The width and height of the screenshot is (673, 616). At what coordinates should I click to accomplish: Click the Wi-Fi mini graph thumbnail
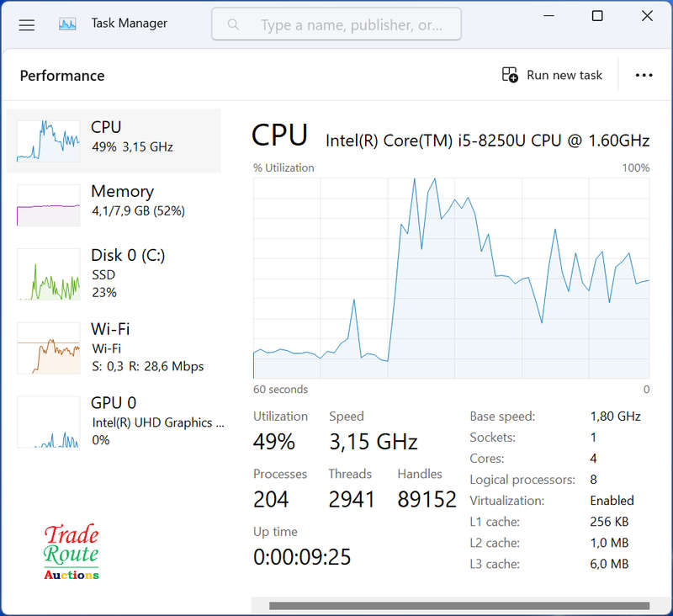[x=49, y=348]
